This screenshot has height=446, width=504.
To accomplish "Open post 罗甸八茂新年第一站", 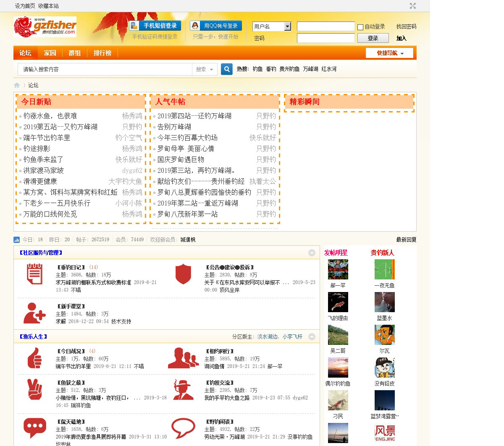I will [188, 214].
